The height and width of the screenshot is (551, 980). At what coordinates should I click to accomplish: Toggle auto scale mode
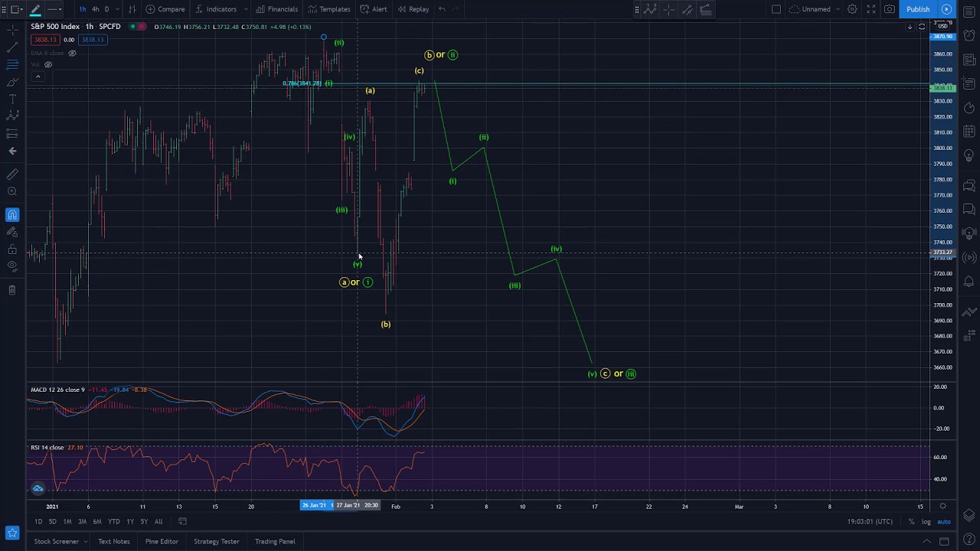point(944,521)
